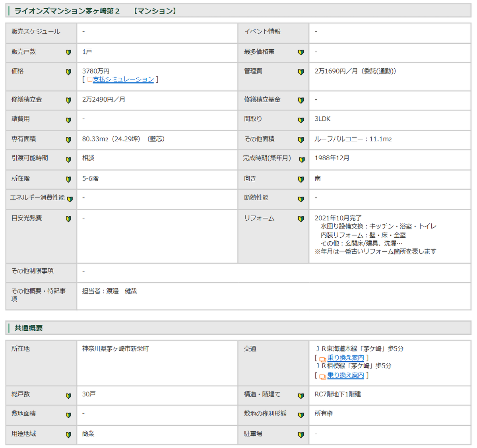This screenshot has height=448, width=477.
Task: Click the help icon beside 販売戸数
Action: click(68, 52)
